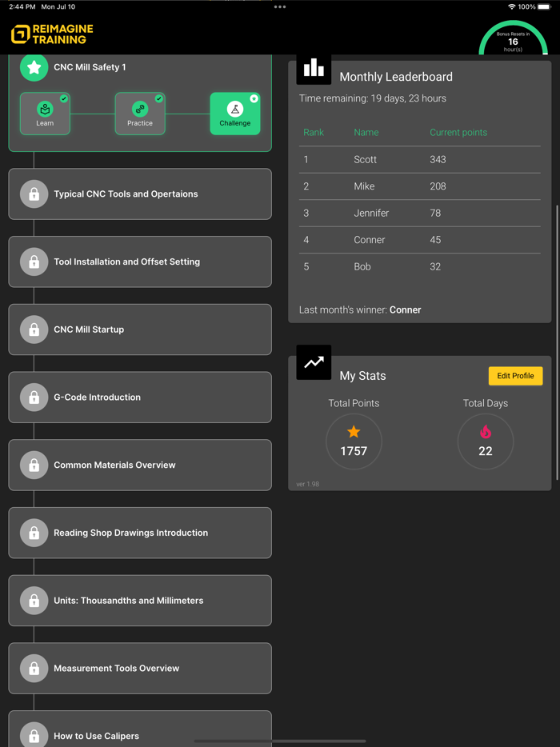560x747 pixels.
Task: Open the Learn step of CNC Mill Safety 1
Action: (x=45, y=114)
